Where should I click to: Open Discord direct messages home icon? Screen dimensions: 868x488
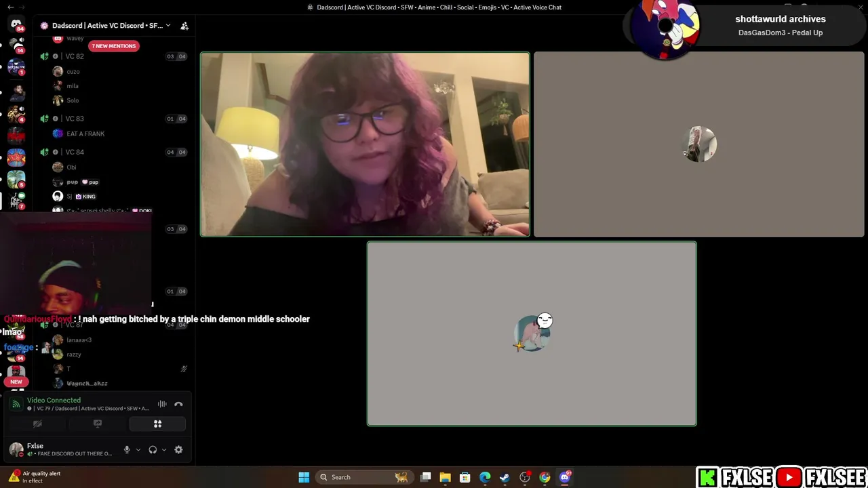(16, 24)
